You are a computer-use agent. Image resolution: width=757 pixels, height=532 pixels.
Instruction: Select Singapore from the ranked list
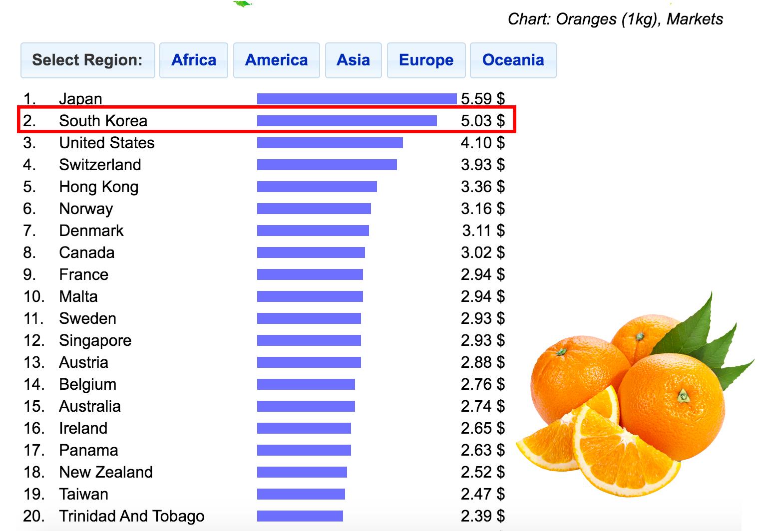click(95, 340)
